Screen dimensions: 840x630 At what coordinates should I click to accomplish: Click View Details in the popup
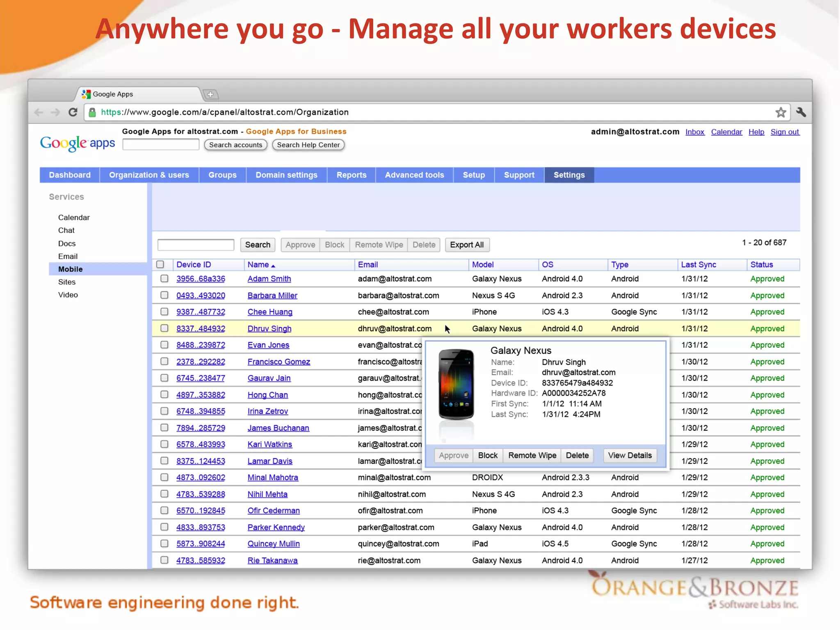tap(630, 455)
